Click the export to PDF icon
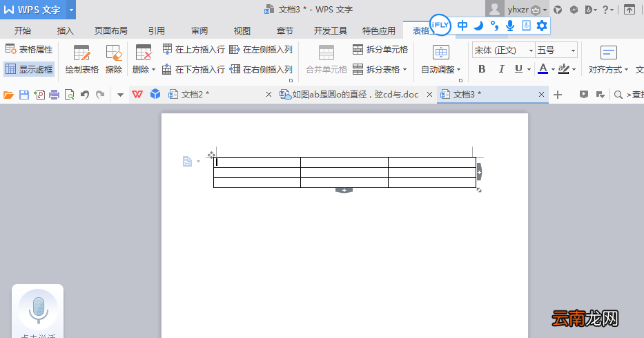644x338 pixels. [39, 95]
